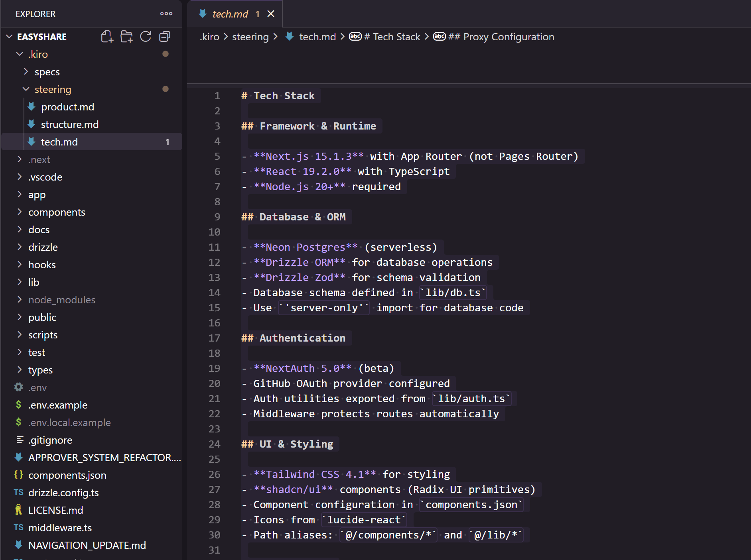The height and width of the screenshot is (560, 751).
Task: Open structure.md from the steering folder
Action: [x=91, y=124]
